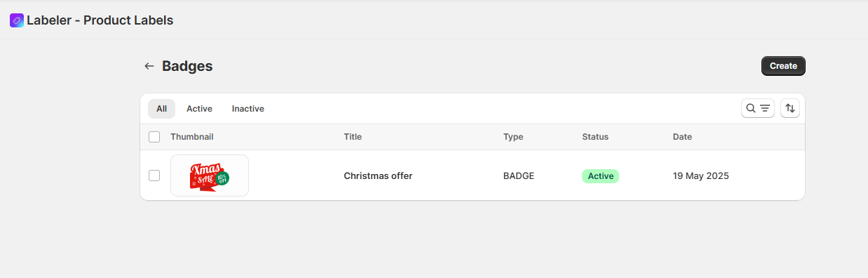The height and width of the screenshot is (278, 868).
Task: Click the Title column header
Action: 353,137
